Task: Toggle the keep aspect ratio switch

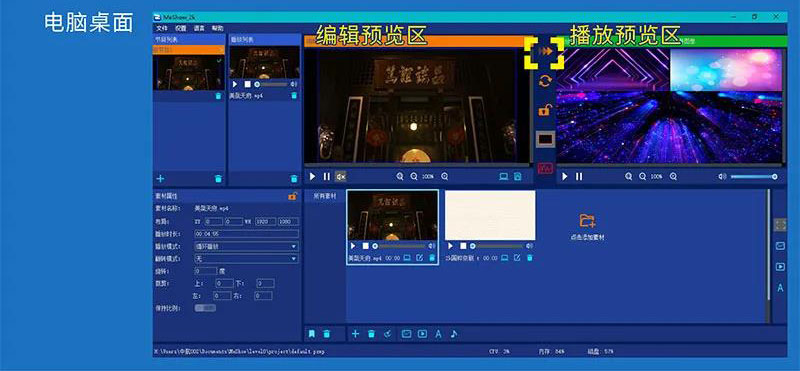Action: [x=205, y=308]
